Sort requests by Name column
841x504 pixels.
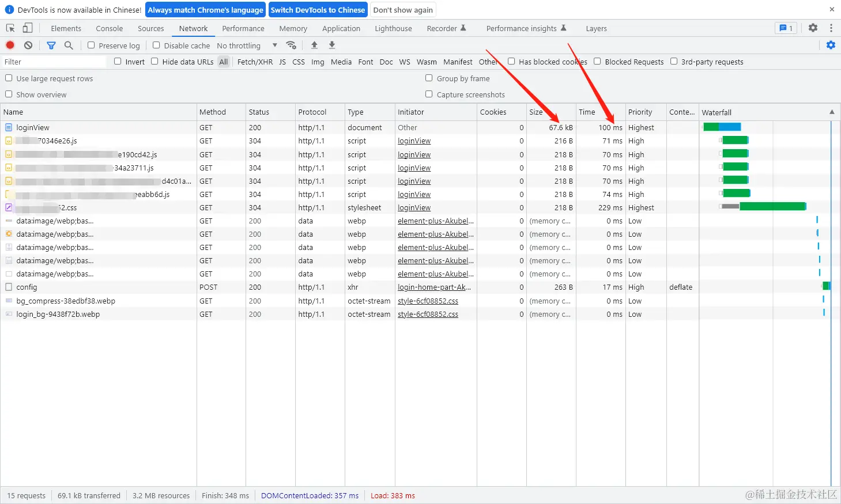[99, 112]
